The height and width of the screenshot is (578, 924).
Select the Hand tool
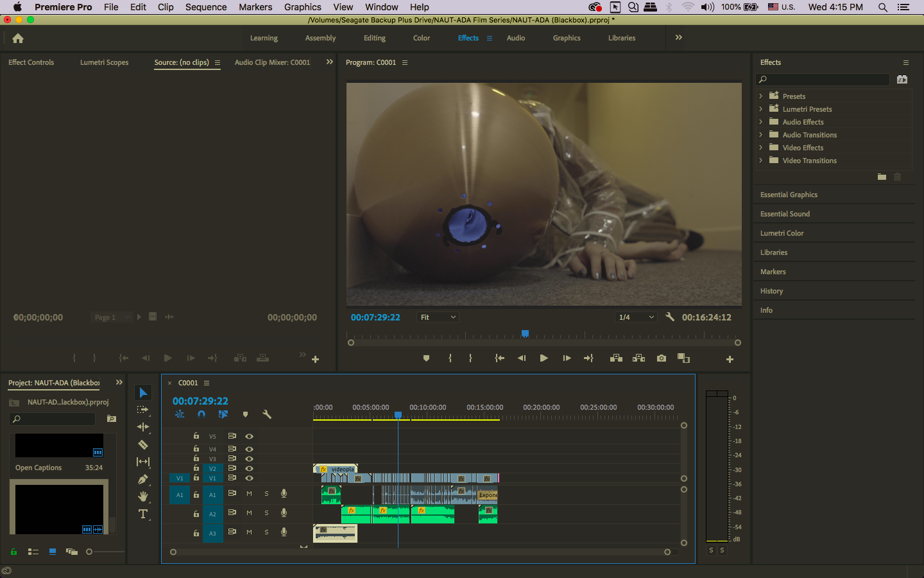tap(143, 496)
